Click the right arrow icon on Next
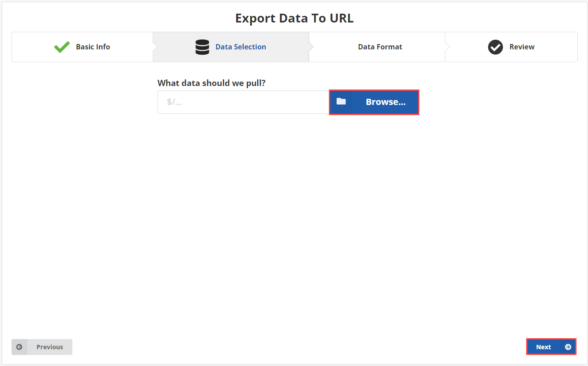The image size is (588, 366). point(568,347)
